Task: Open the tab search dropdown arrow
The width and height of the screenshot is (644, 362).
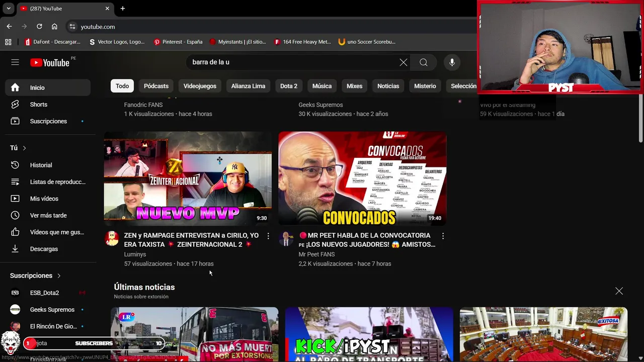Action: point(9,9)
